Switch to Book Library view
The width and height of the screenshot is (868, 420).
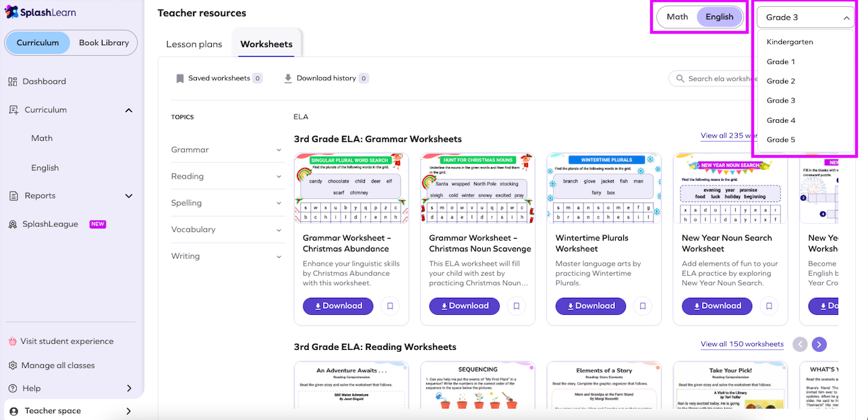click(103, 42)
